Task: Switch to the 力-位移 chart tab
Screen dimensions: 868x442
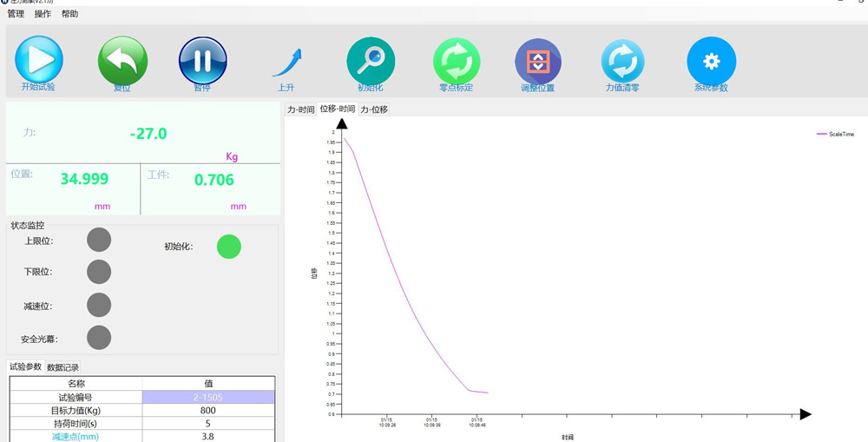Action: (x=374, y=109)
